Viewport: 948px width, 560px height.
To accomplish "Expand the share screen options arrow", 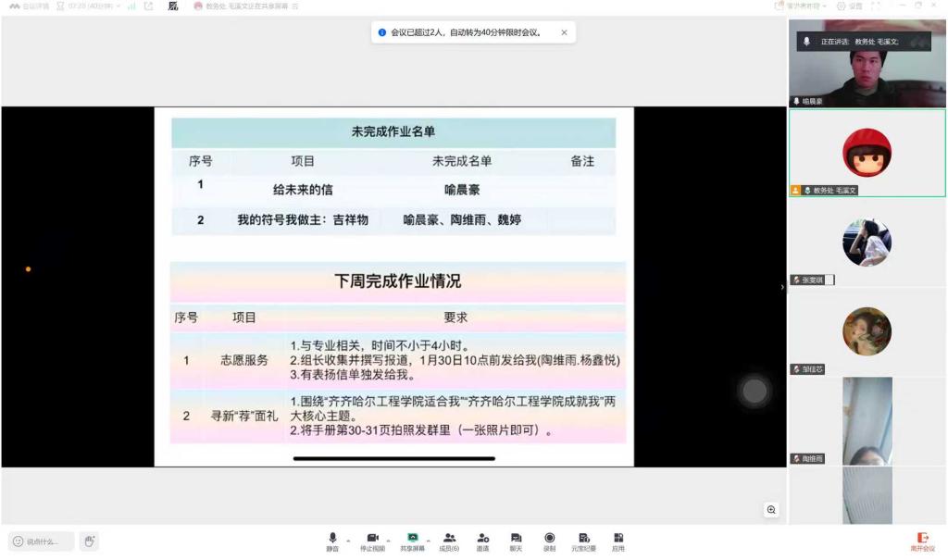I will [x=429, y=539].
